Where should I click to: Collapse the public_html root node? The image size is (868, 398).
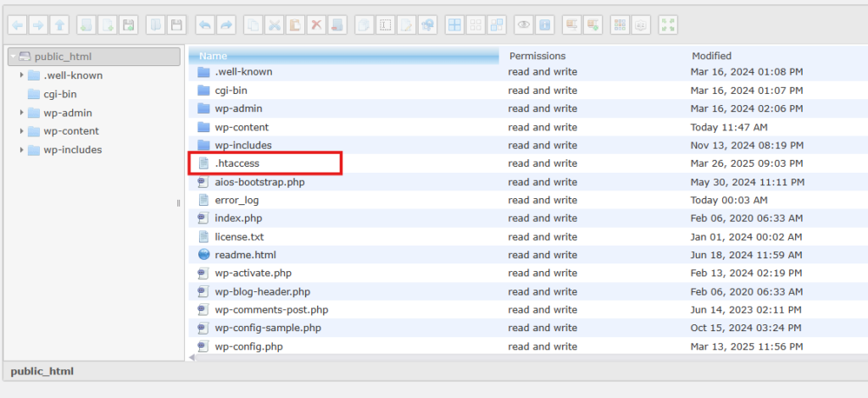tap(14, 57)
